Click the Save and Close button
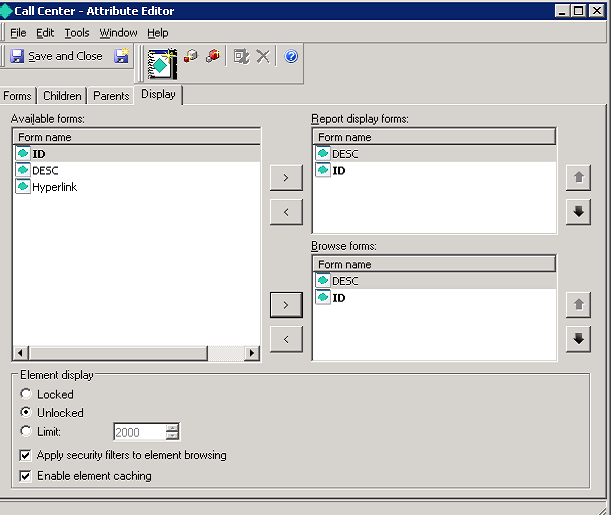 (x=56, y=57)
